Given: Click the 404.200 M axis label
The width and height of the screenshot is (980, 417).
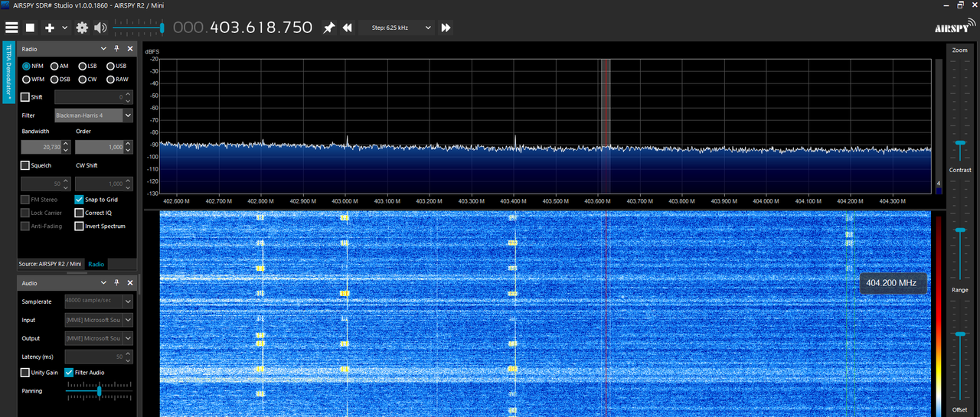Looking at the screenshot, I should (x=850, y=201).
